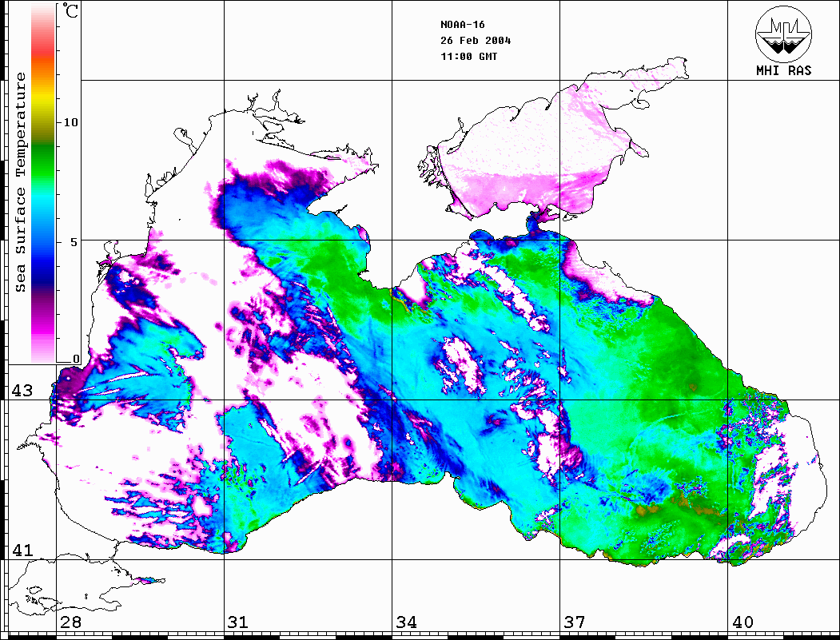Screen dimensions: 840x640
Task: Click the latitude 41 axis label
Action: pyautogui.click(x=21, y=551)
